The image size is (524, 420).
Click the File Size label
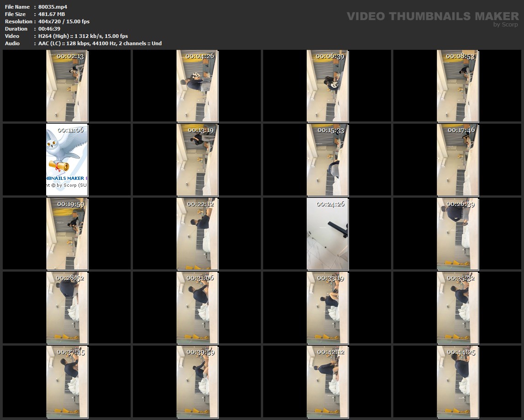coord(16,14)
